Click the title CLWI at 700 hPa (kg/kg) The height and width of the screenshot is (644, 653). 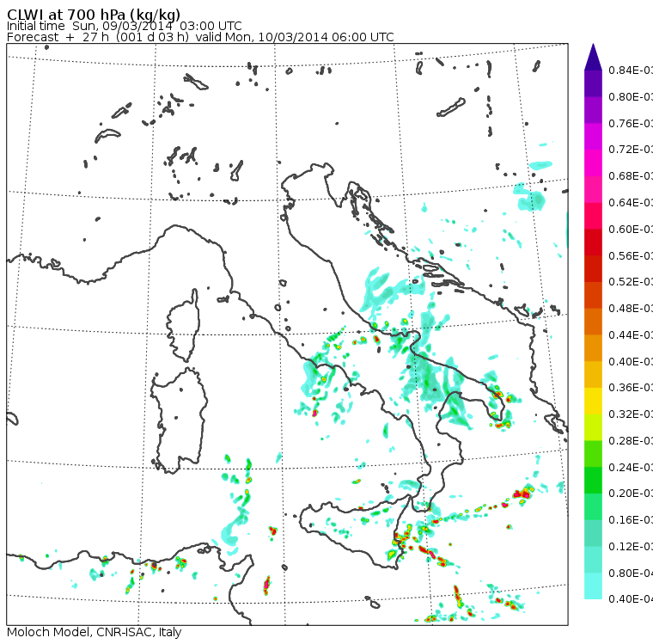pyautogui.click(x=94, y=14)
